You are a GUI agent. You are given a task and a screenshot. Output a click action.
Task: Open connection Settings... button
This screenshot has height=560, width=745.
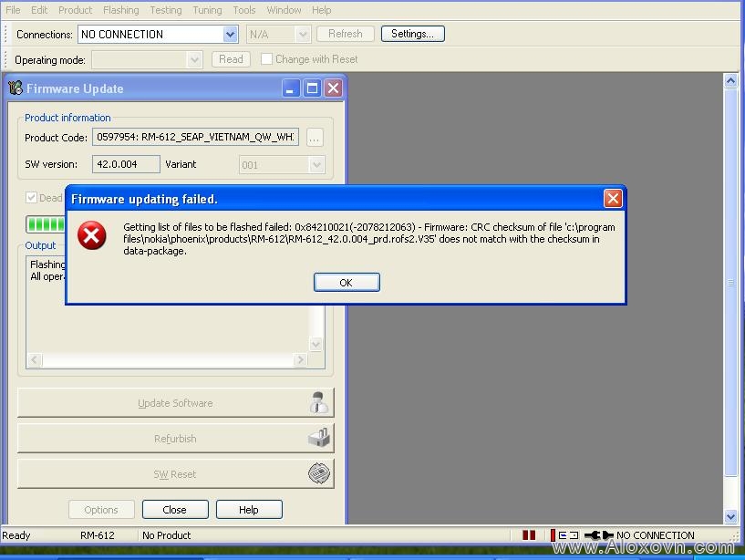click(412, 34)
